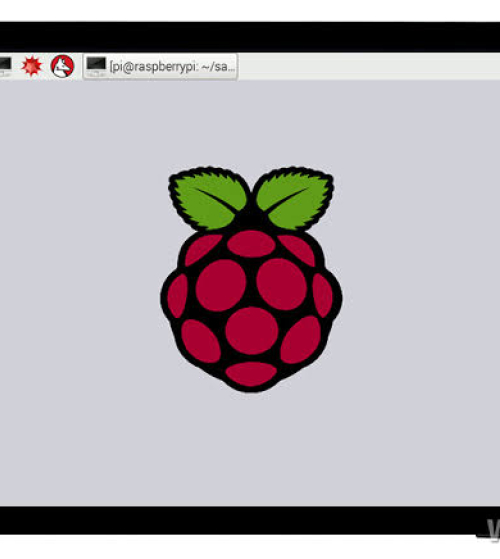Launch Wolfram from the red wolf icon

[x=62, y=66]
